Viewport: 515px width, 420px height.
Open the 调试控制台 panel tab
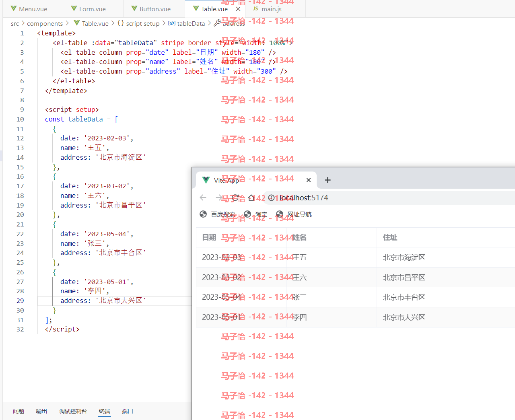coord(73,411)
